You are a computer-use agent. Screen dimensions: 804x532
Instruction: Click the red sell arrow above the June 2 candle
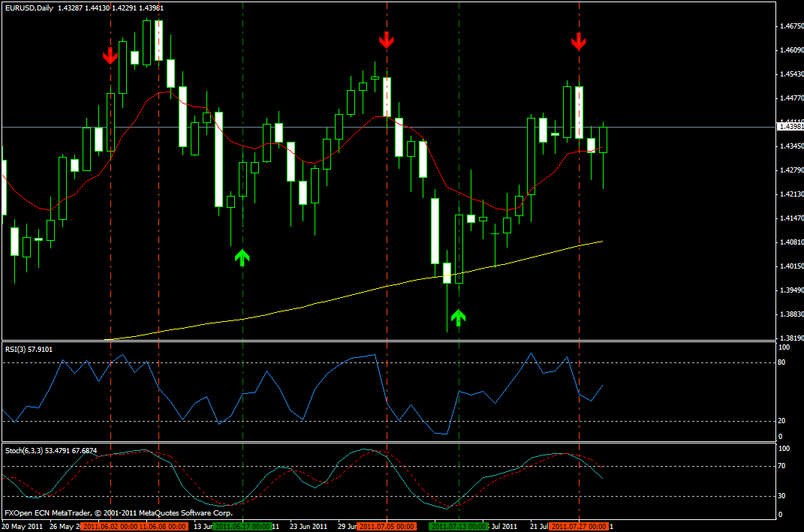110,55
